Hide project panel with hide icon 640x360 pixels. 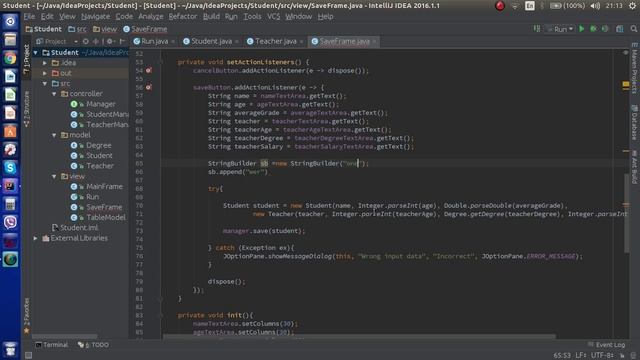[x=122, y=41]
